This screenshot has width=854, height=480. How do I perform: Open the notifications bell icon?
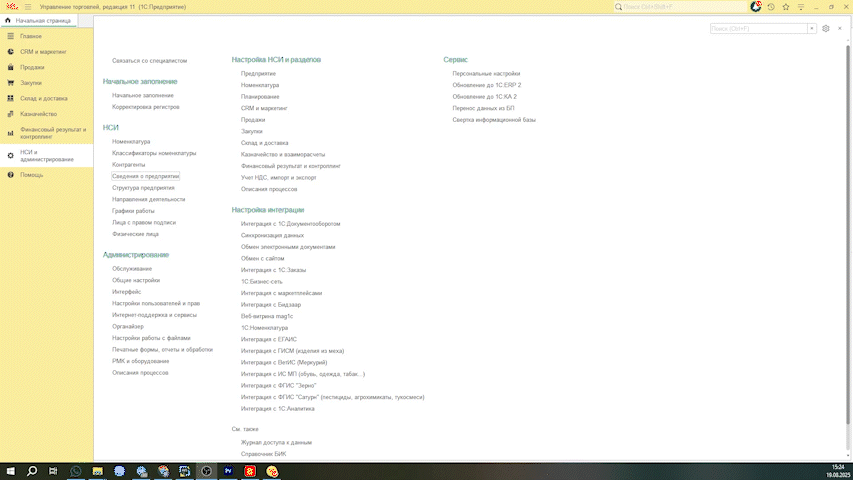755,7
